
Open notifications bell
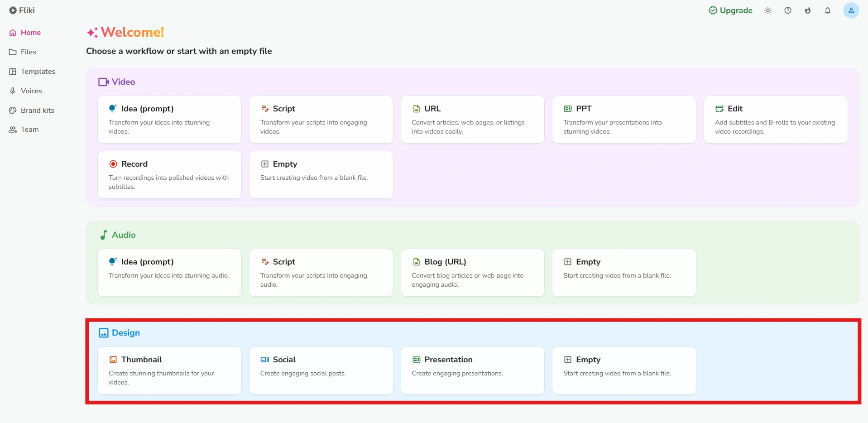[828, 10]
